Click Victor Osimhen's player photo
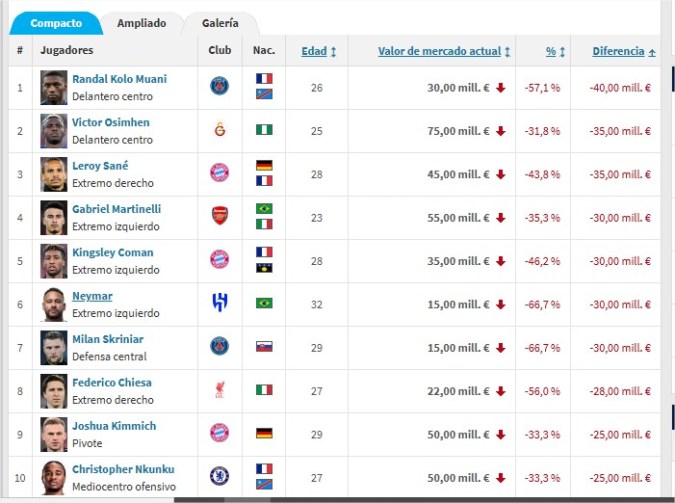675x503 pixels. pyautogui.click(x=53, y=130)
